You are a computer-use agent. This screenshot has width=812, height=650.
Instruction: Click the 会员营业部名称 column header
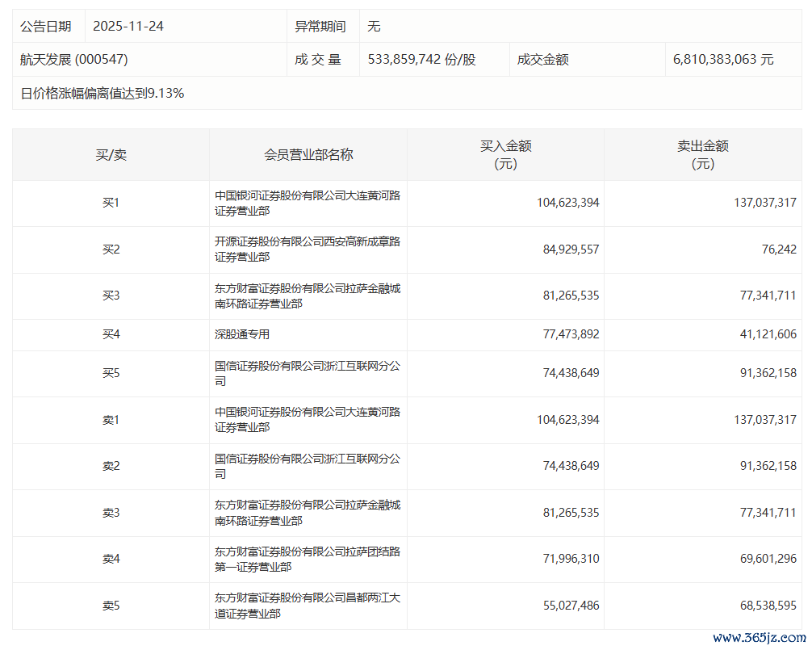pyautogui.click(x=308, y=155)
